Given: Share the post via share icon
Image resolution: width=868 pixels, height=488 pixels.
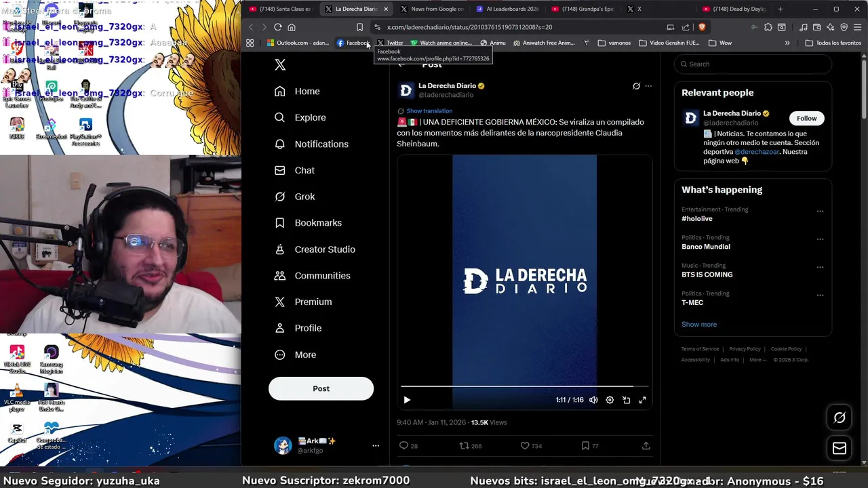Looking at the screenshot, I should 646,445.
